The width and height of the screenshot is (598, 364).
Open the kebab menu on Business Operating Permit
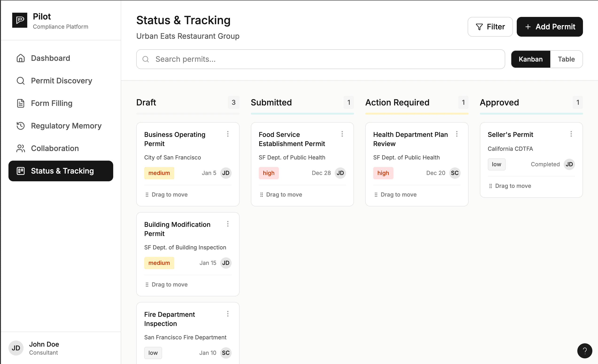(228, 134)
